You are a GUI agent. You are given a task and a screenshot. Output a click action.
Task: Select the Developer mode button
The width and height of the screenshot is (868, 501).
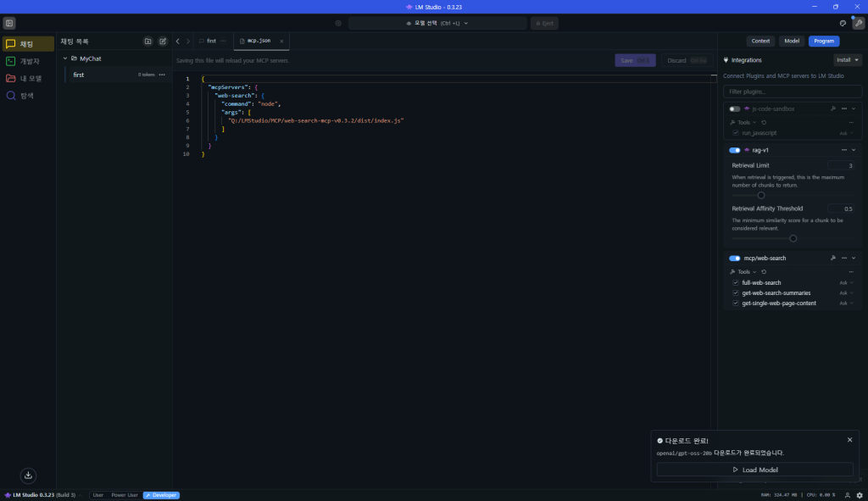(161, 495)
